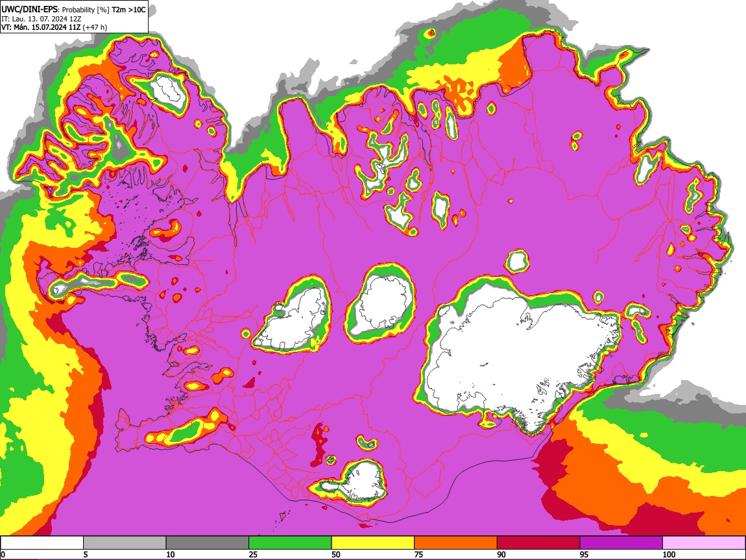The image size is (746, 560).
Task: Click the '25' legend tick label
Action: 253,554
